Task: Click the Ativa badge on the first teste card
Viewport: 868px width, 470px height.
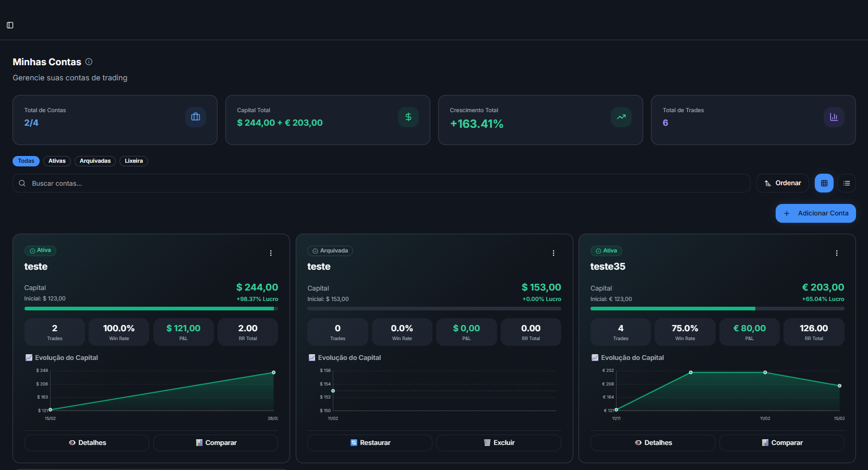Action: [x=40, y=251]
